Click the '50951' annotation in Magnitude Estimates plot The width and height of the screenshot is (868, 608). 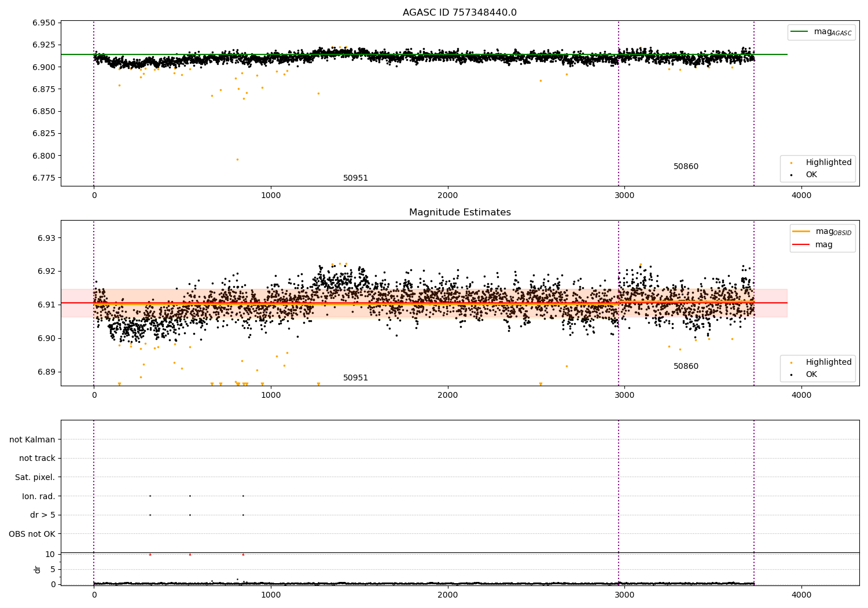click(355, 378)
